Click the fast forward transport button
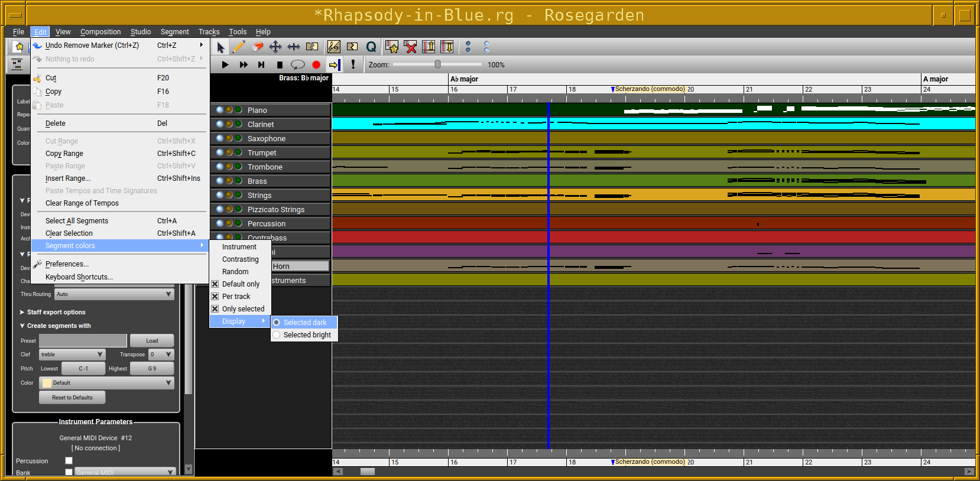Image resolution: width=980 pixels, height=481 pixels. 244,64
